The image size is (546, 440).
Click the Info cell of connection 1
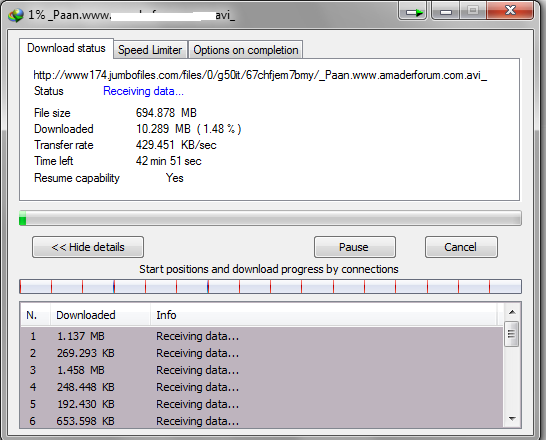click(197, 336)
